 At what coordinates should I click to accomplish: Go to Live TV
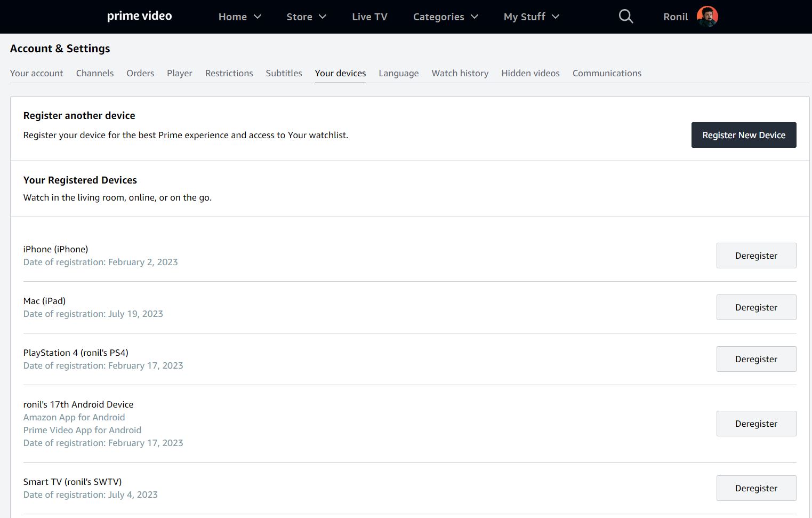pyautogui.click(x=369, y=17)
